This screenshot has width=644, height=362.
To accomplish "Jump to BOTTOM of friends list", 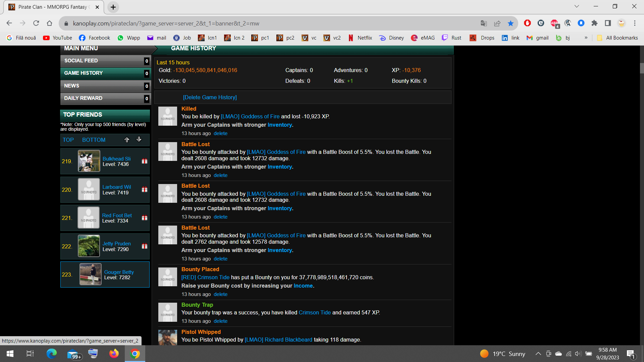I will pyautogui.click(x=94, y=140).
